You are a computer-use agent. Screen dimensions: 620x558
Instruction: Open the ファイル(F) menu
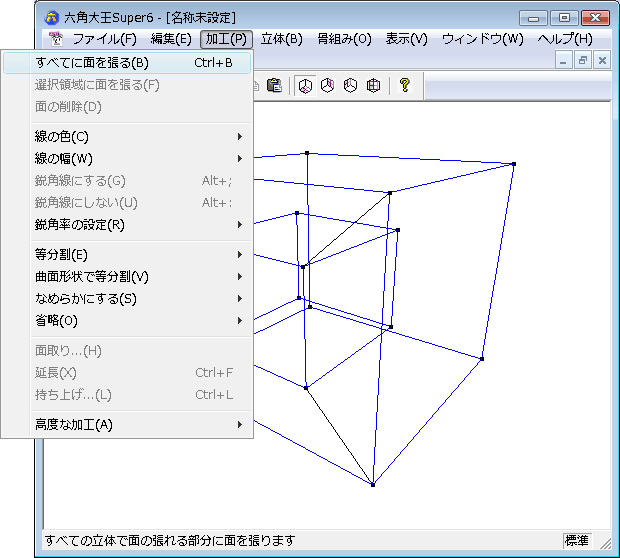[105, 39]
